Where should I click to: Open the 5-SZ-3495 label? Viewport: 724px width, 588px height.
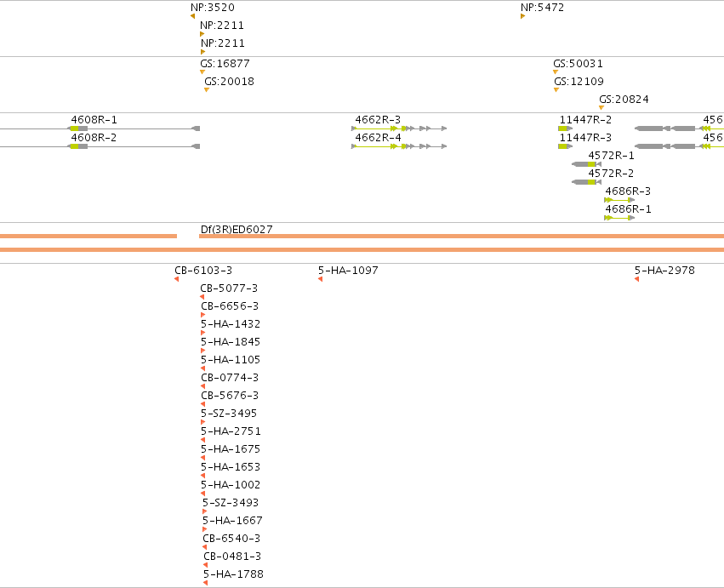(229, 413)
